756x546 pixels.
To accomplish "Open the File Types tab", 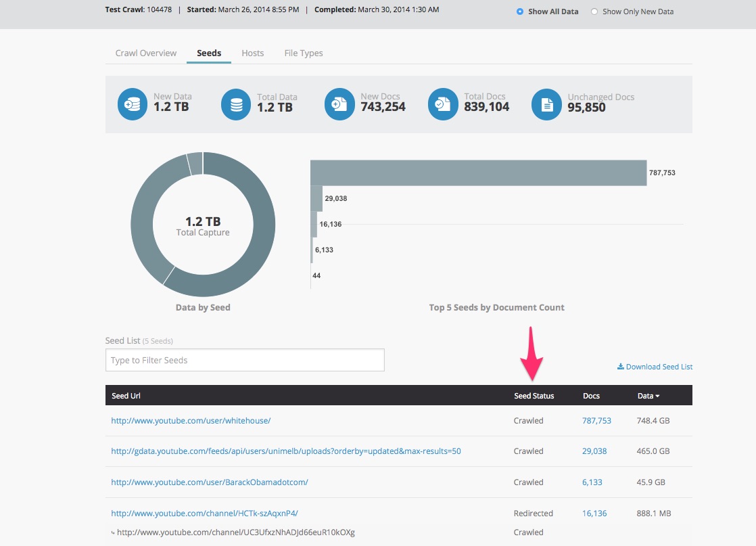I will point(304,53).
